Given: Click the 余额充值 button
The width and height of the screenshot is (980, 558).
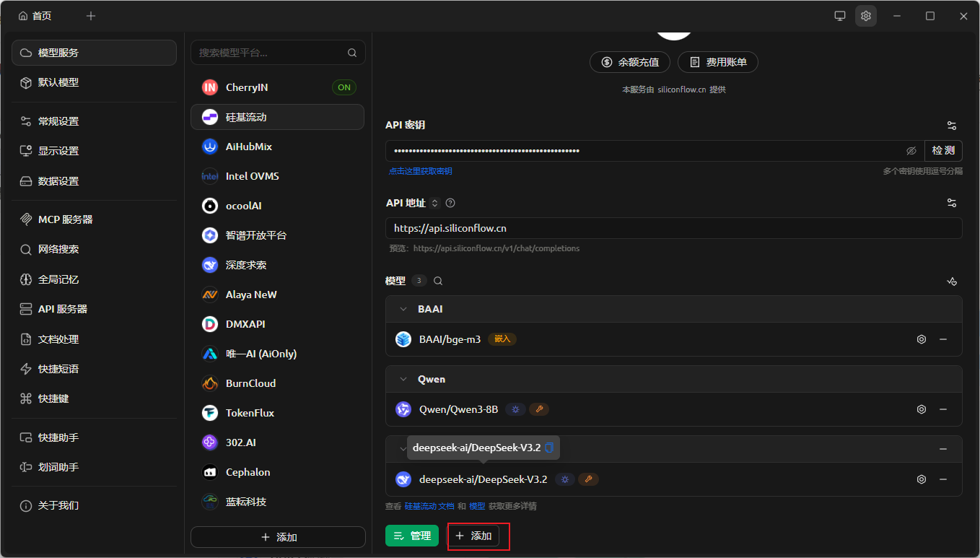Looking at the screenshot, I should point(630,62).
